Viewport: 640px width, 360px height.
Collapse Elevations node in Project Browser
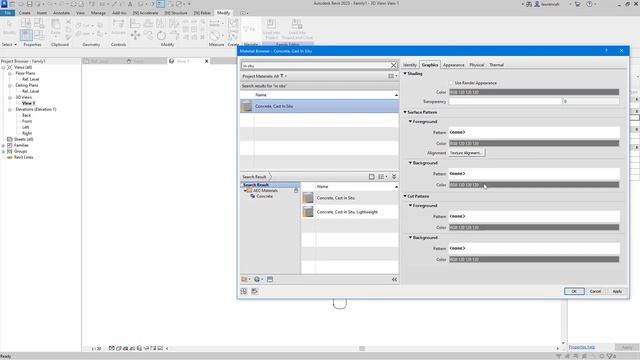point(10,109)
